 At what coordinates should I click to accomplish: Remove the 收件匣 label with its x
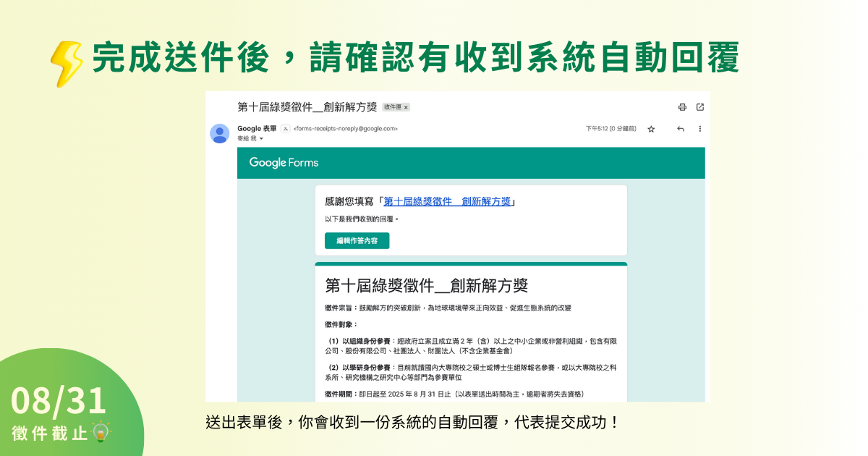coord(406,107)
